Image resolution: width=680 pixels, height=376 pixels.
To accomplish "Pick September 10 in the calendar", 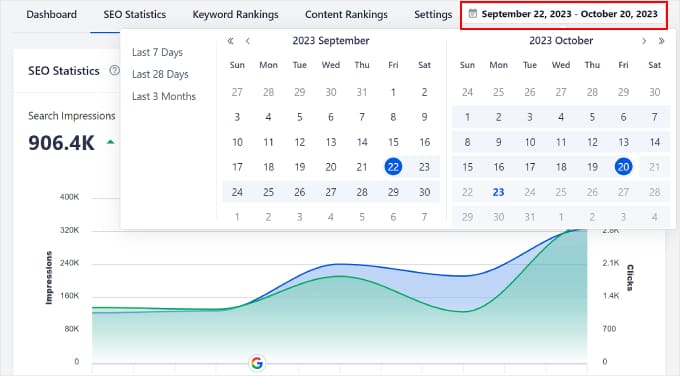I will (x=237, y=142).
